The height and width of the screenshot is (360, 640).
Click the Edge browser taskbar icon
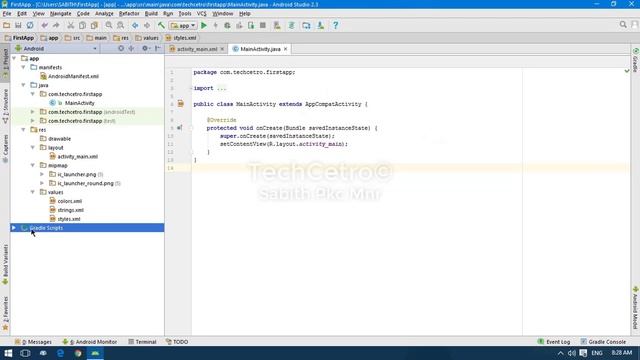pos(60,353)
